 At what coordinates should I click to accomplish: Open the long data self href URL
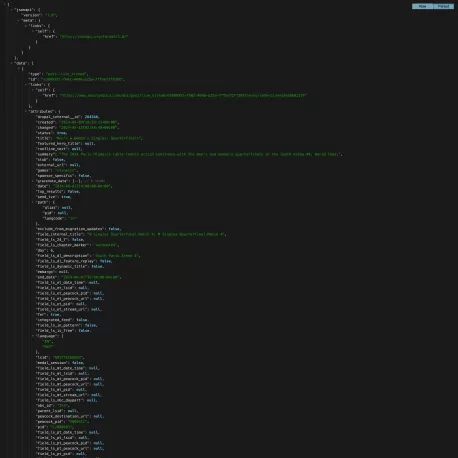pos(183,95)
